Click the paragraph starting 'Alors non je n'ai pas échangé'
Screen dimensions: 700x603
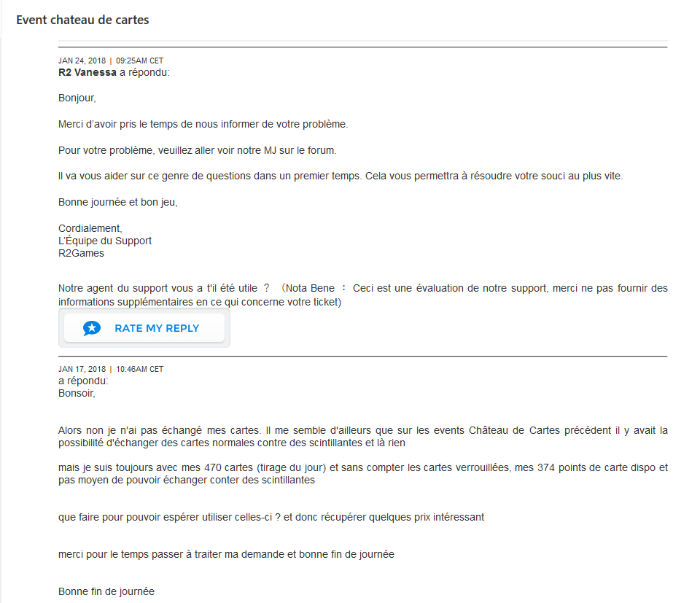click(x=362, y=436)
